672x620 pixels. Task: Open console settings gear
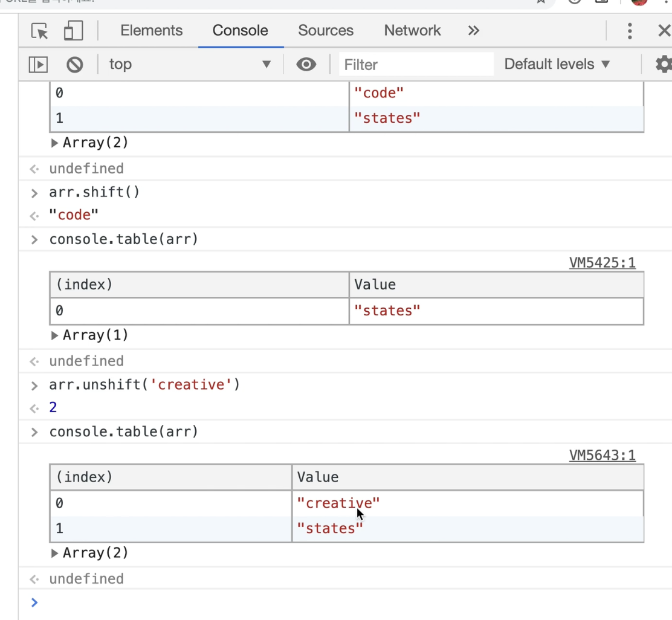pos(664,65)
